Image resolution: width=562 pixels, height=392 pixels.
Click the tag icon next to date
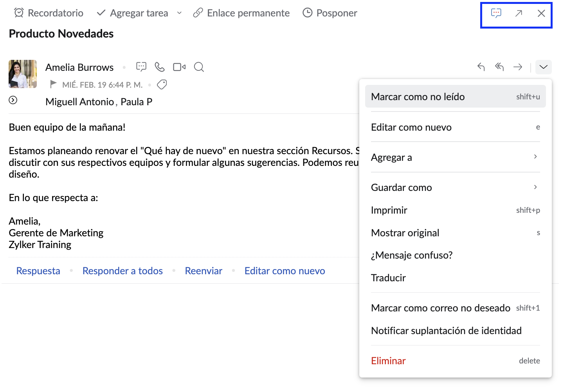point(162,85)
